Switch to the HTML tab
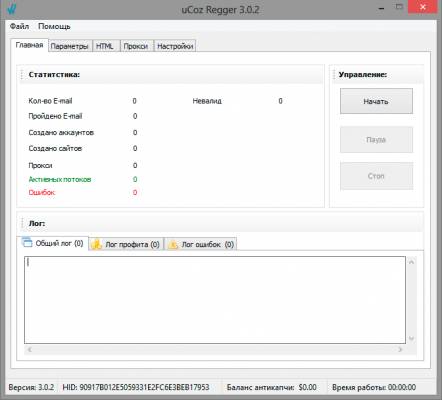Image resolution: width=442 pixels, height=400 pixels. pyautogui.click(x=105, y=46)
